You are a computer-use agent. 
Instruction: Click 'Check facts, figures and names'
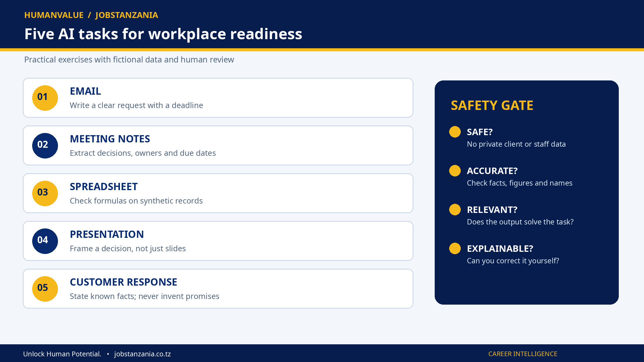519,183
